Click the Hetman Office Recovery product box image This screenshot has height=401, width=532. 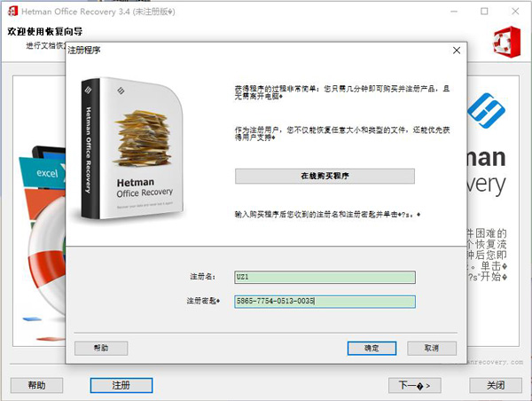[132, 149]
